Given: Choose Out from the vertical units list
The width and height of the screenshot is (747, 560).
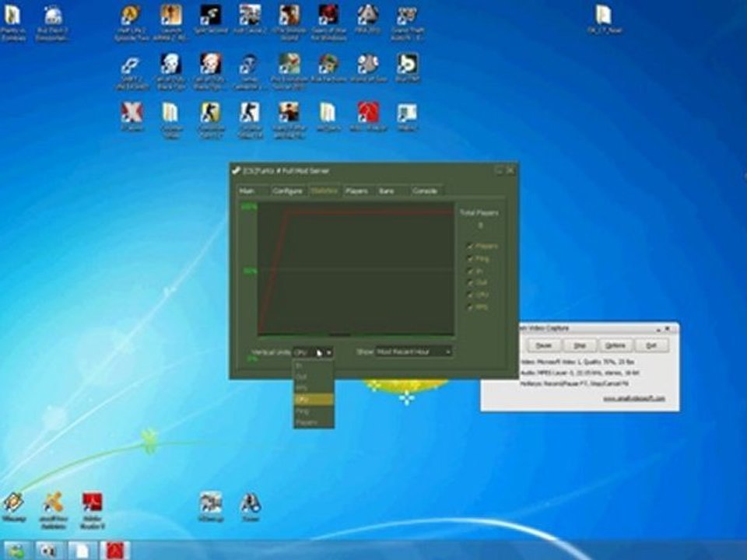Looking at the screenshot, I should [x=313, y=376].
